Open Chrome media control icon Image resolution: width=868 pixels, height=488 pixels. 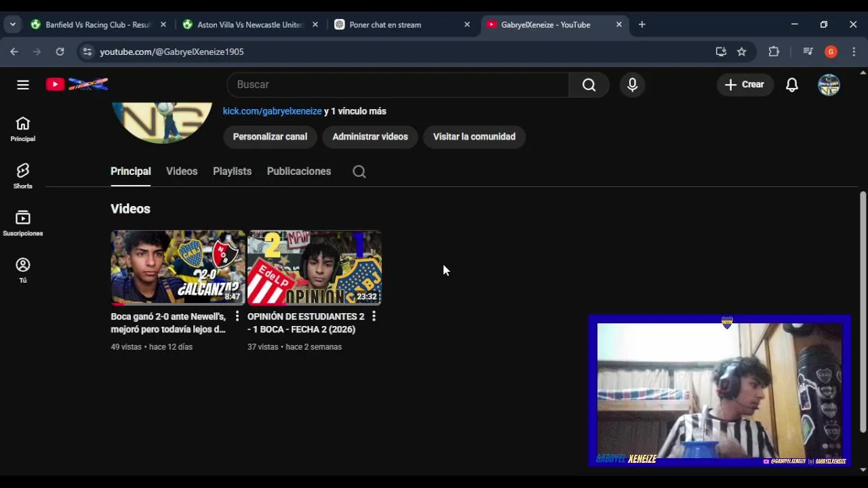click(808, 52)
